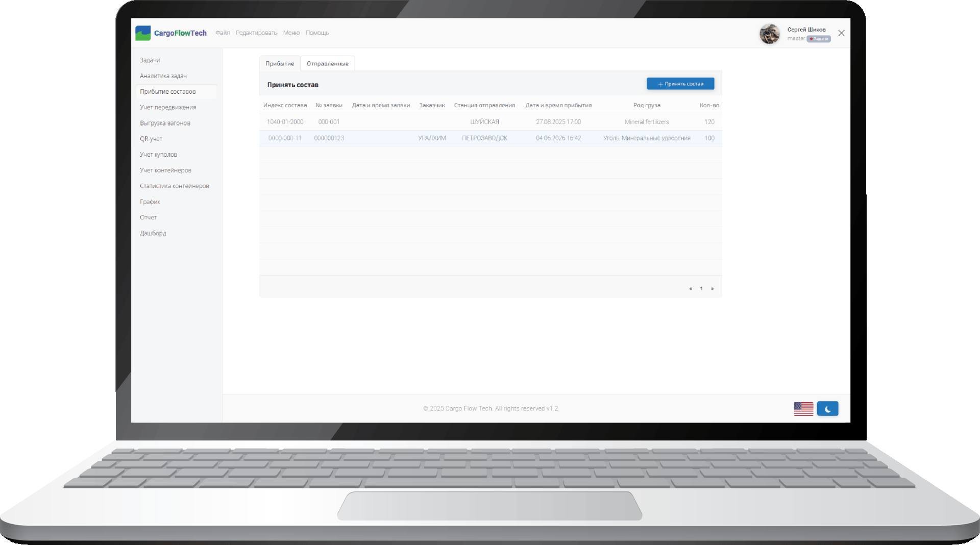Click request number 000-001

pos(329,122)
